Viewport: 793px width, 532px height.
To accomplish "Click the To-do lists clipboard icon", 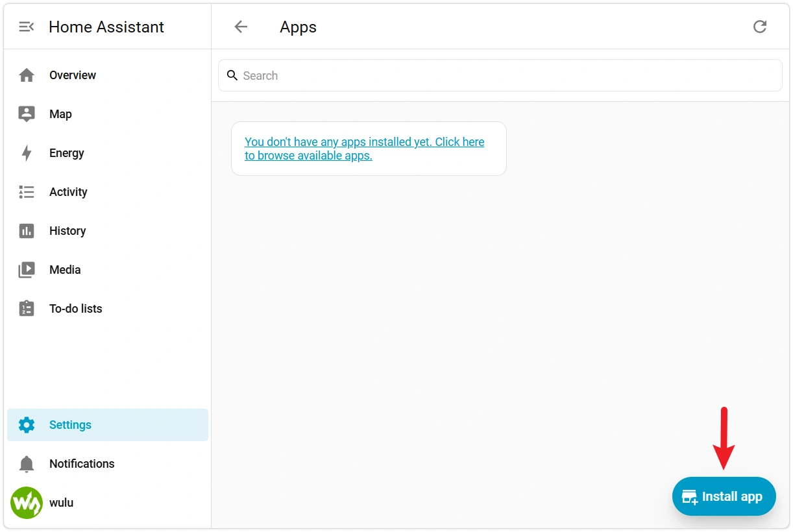I will point(27,308).
